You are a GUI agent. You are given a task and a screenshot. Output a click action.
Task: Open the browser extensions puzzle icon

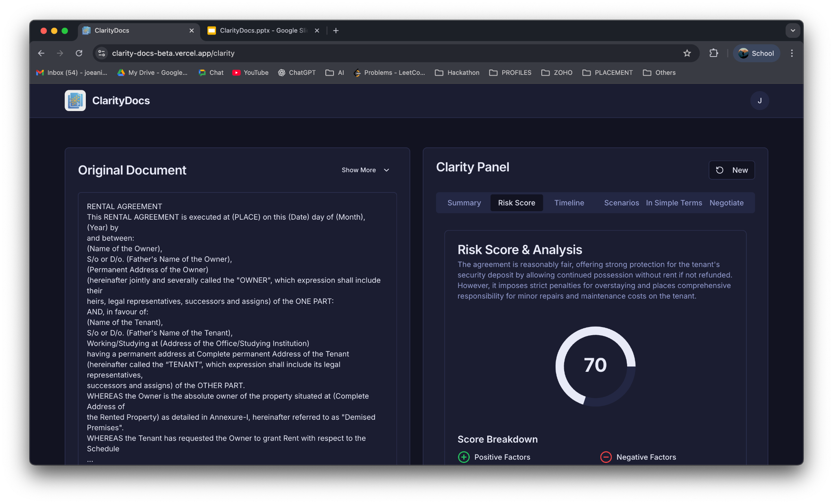click(x=713, y=53)
